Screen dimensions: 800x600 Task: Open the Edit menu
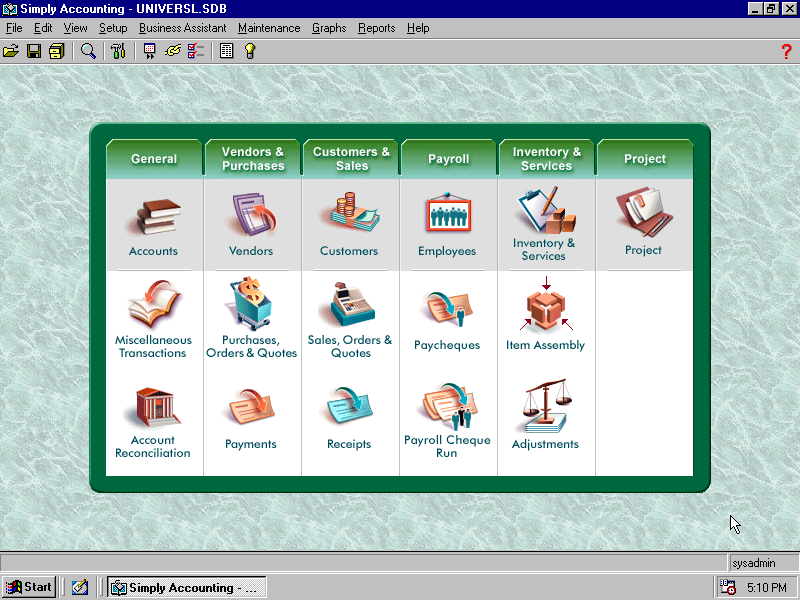(x=43, y=28)
